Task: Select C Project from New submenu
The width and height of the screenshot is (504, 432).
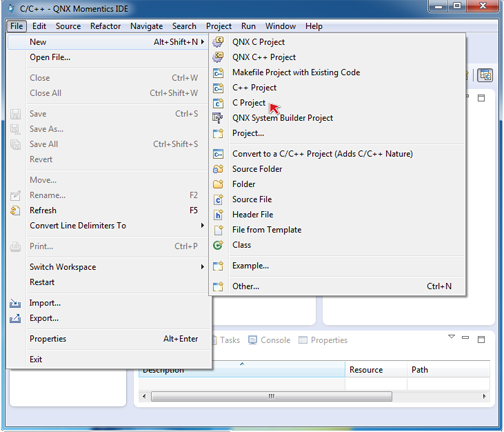Action: [x=337, y=103]
